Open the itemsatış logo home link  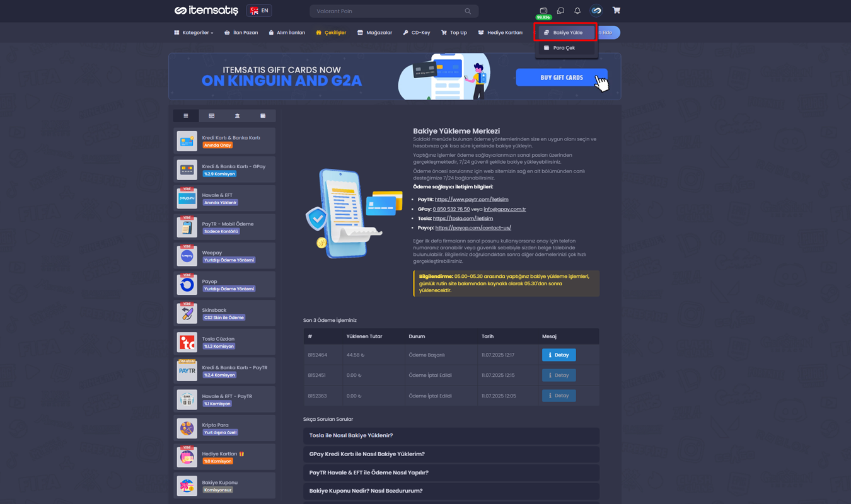[206, 11]
